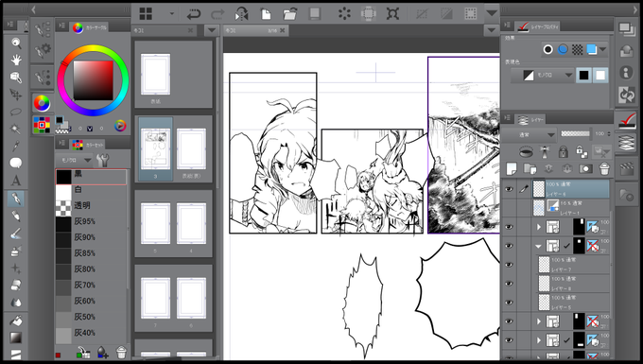
Task: Toggle the lock layer padlock
Action: click(x=563, y=152)
